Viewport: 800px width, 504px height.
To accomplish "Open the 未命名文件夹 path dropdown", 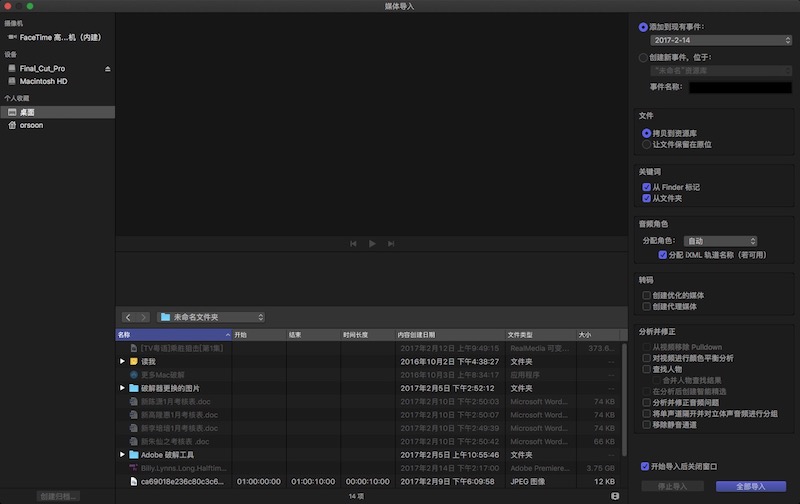I will (211, 316).
